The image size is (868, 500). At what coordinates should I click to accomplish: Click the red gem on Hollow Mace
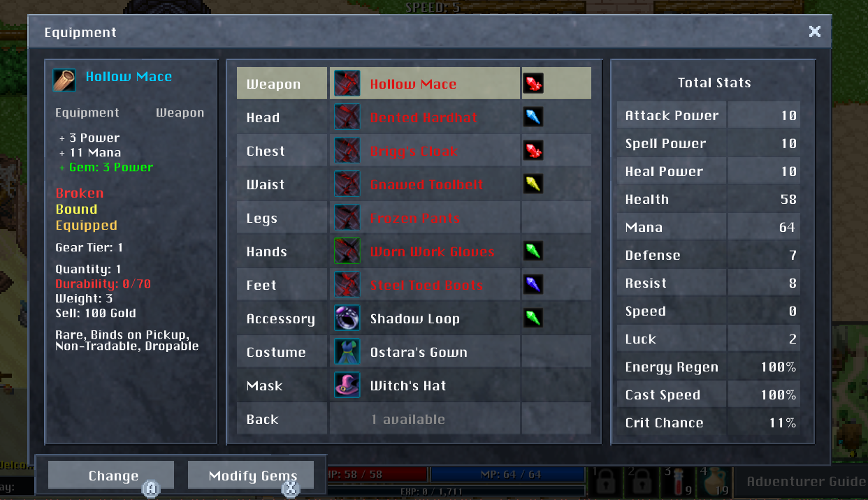(533, 84)
